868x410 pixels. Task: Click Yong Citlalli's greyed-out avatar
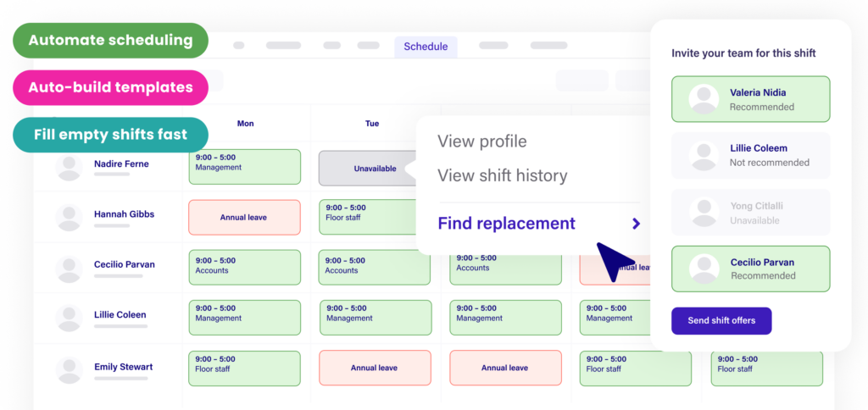coord(704,213)
